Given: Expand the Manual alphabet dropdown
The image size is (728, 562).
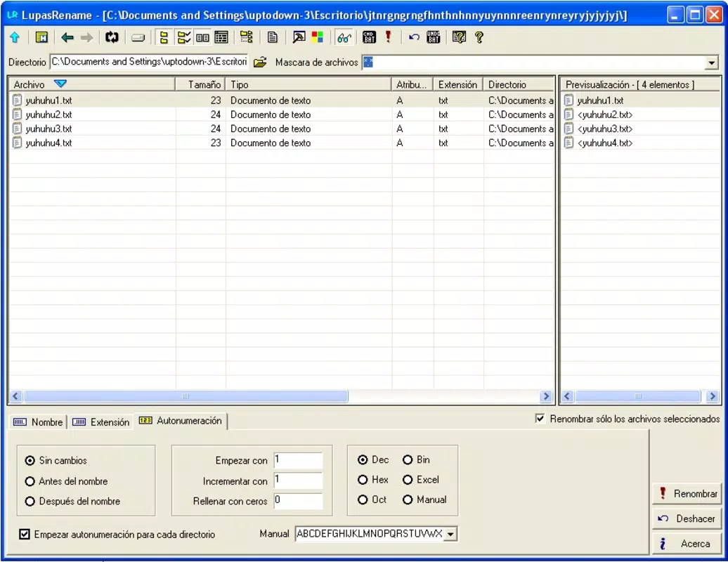Looking at the screenshot, I should click(x=450, y=534).
